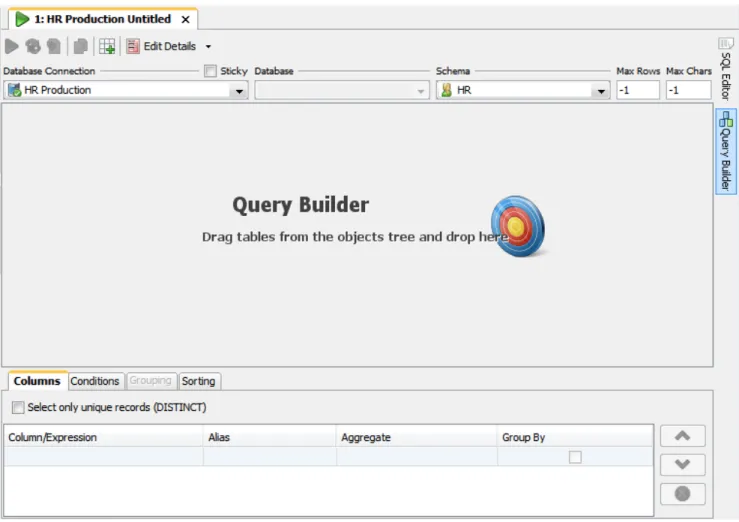Click the Query Builder tab icon

point(726,119)
